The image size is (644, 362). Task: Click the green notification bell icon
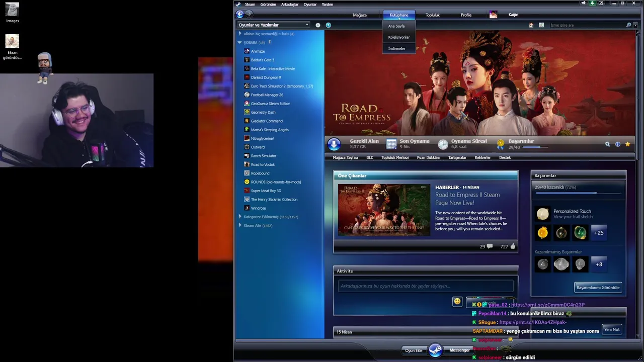pos(592,3)
